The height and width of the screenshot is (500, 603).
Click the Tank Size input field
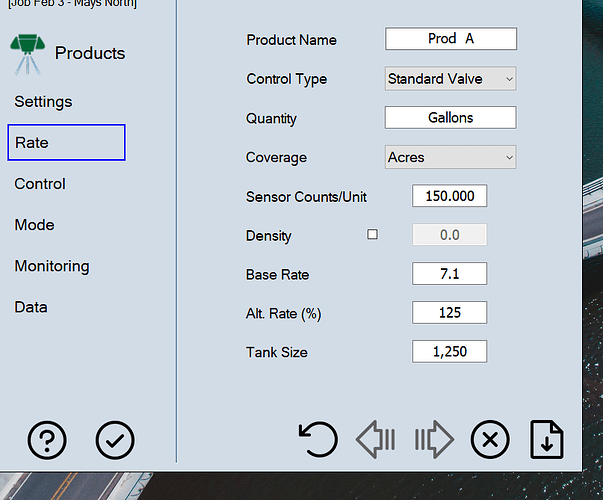[x=449, y=352]
